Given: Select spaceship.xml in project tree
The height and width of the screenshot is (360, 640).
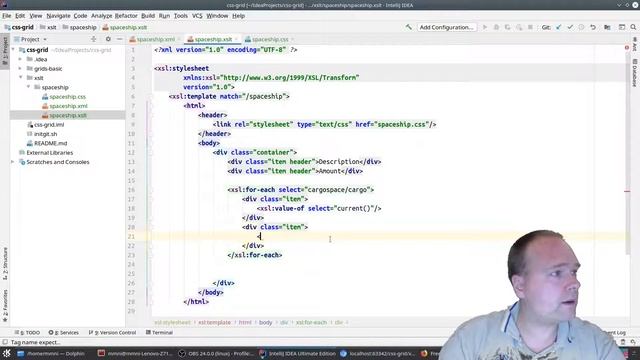Looking at the screenshot, I should pos(68,106).
